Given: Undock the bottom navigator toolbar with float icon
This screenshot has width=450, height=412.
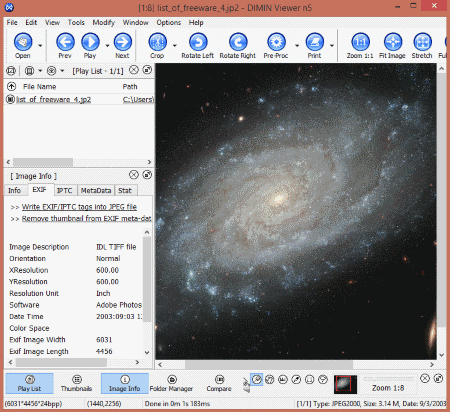Looking at the screenshot, I should pos(438,378).
